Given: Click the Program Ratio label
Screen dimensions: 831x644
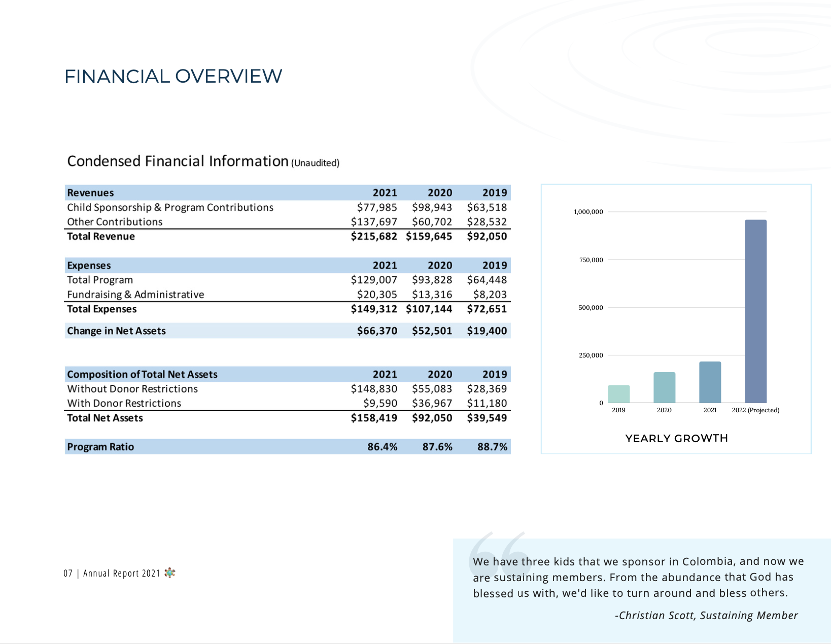Looking at the screenshot, I should [100, 447].
